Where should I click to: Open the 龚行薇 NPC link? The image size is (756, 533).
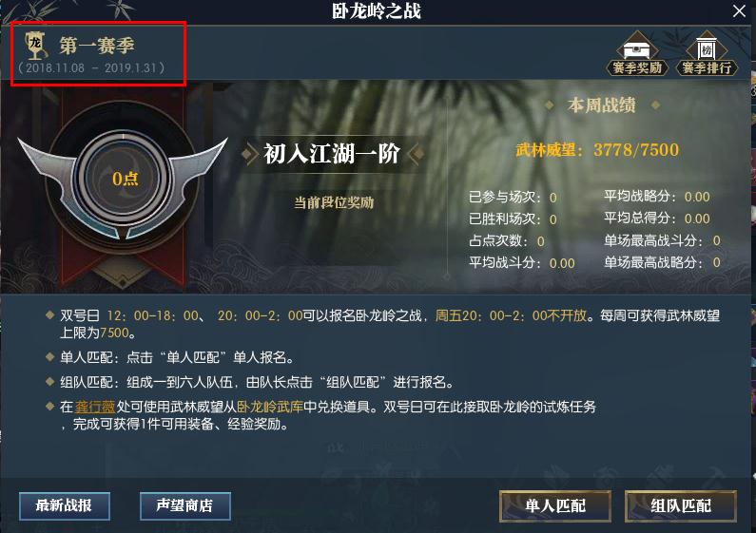click(x=95, y=407)
